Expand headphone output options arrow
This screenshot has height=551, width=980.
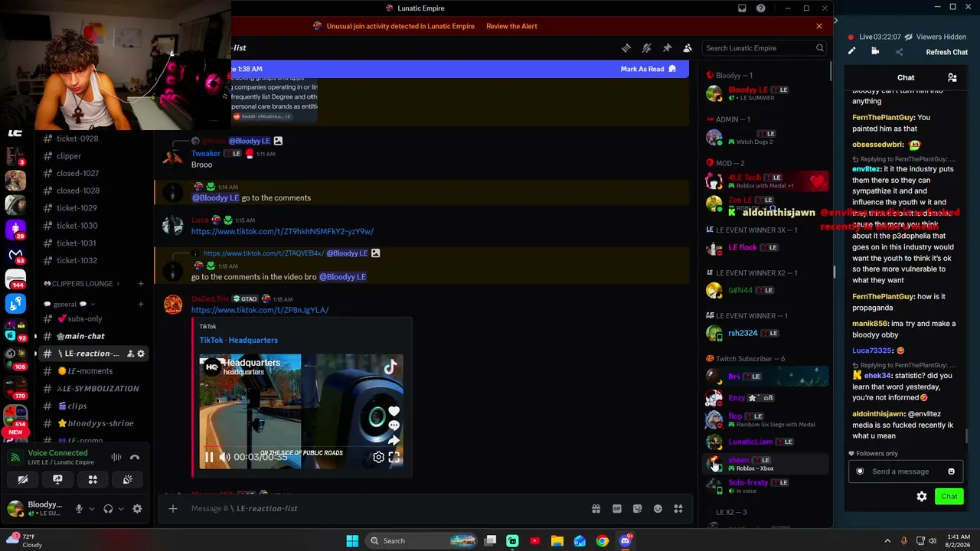click(x=122, y=509)
